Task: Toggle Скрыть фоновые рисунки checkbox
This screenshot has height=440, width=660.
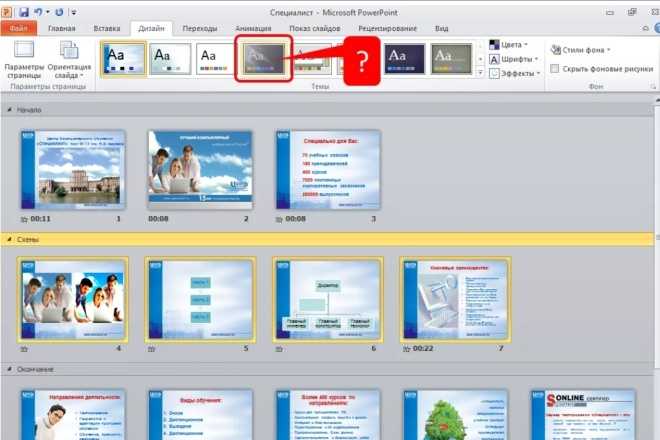Action: [x=555, y=69]
